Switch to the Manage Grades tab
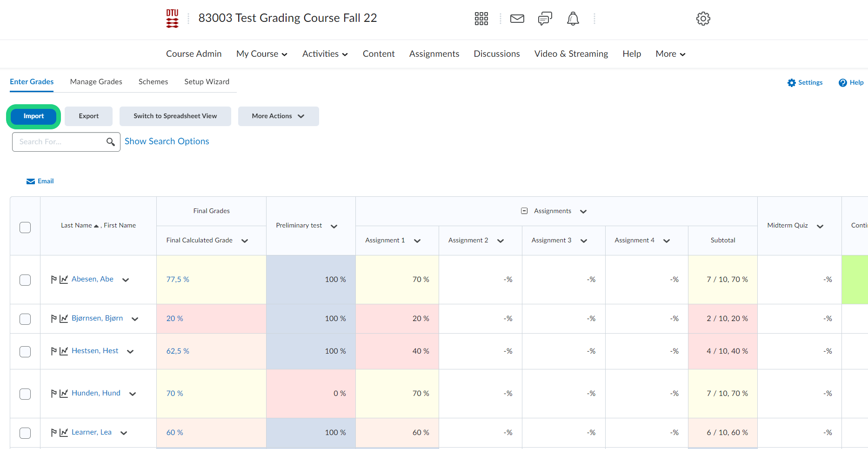868x449 pixels. click(96, 82)
